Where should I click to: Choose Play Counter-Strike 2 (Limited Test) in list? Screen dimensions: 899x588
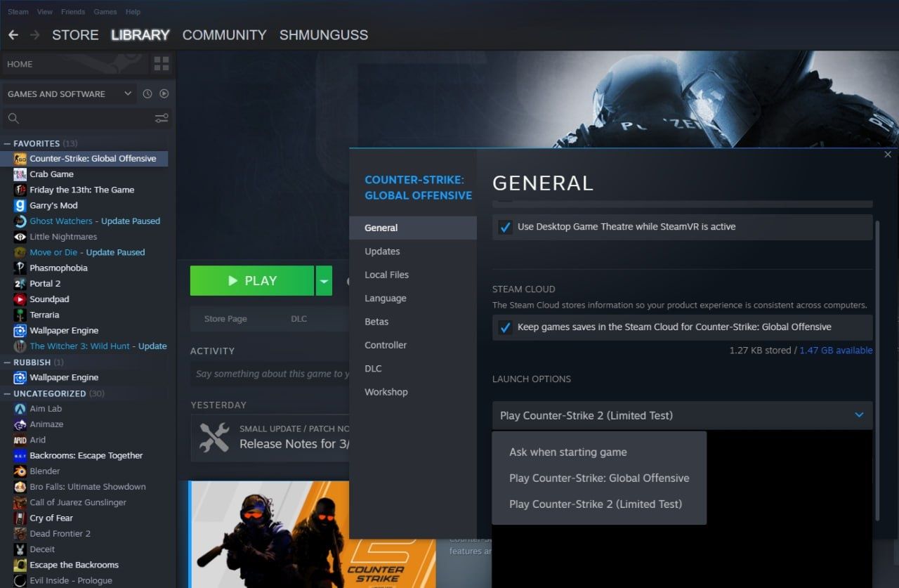599,504
